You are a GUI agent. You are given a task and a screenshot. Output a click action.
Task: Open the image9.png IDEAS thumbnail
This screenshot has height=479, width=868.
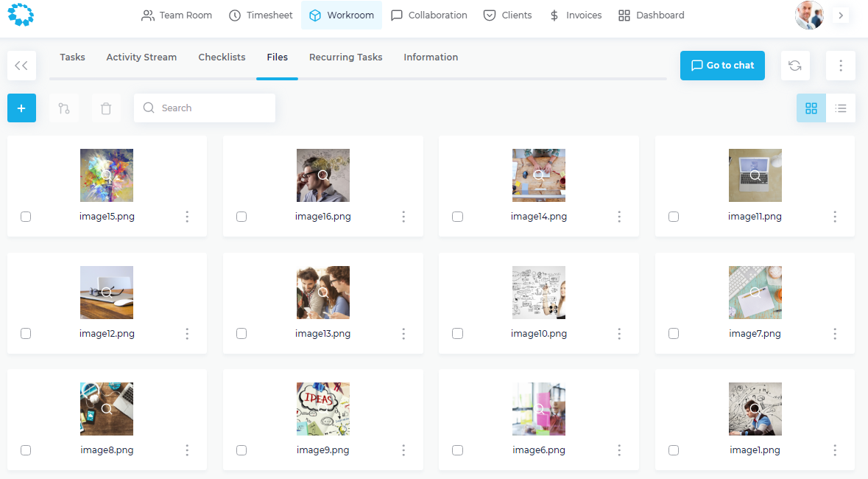coord(322,409)
